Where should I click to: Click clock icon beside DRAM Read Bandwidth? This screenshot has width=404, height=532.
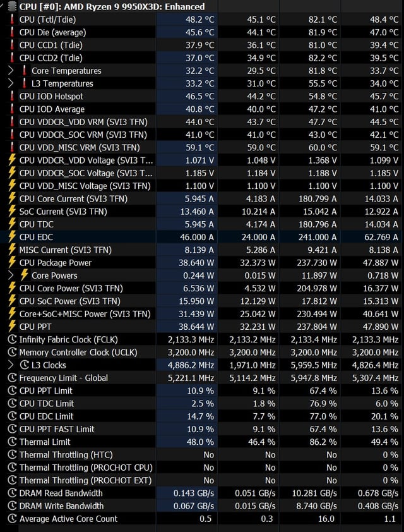[x=12, y=493]
